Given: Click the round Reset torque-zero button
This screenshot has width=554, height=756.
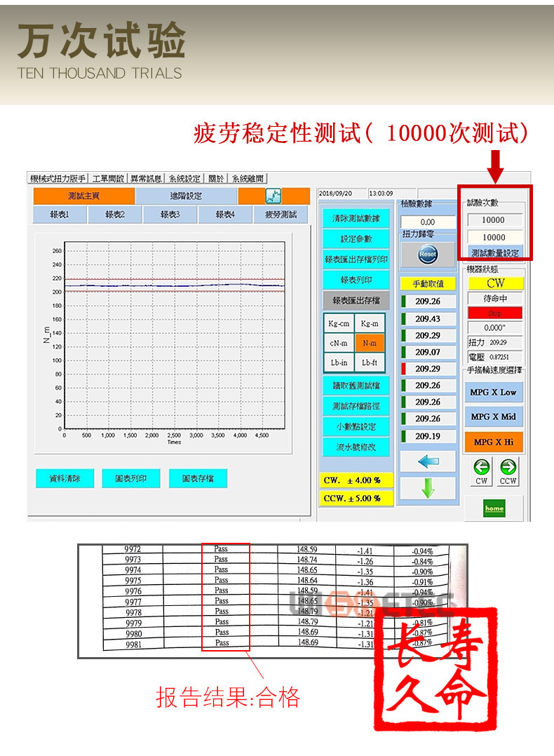Looking at the screenshot, I should pyautogui.click(x=428, y=254).
